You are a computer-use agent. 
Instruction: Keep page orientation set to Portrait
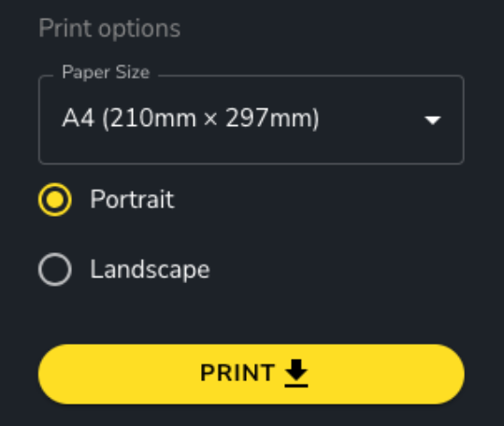click(x=55, y=200)
